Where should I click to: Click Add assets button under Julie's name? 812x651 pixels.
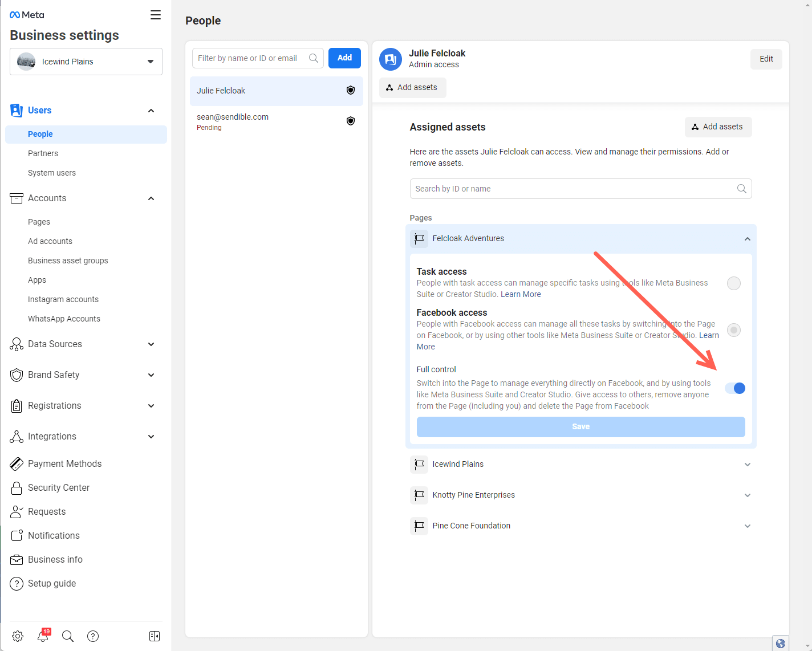pyautogui.click(x=412, y=88)
